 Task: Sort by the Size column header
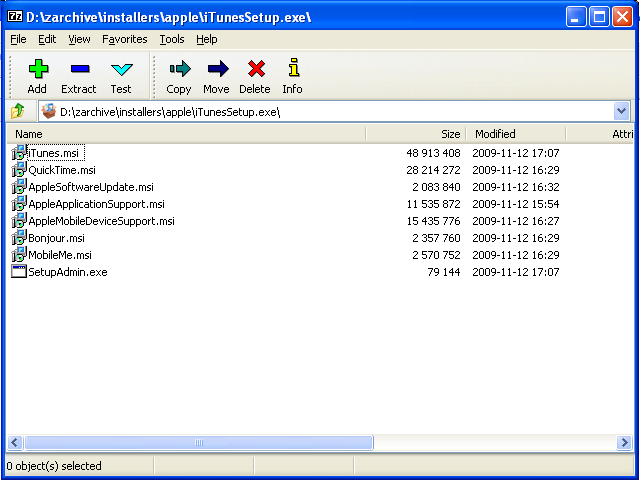pyautogui.click(x=416, y=134)
